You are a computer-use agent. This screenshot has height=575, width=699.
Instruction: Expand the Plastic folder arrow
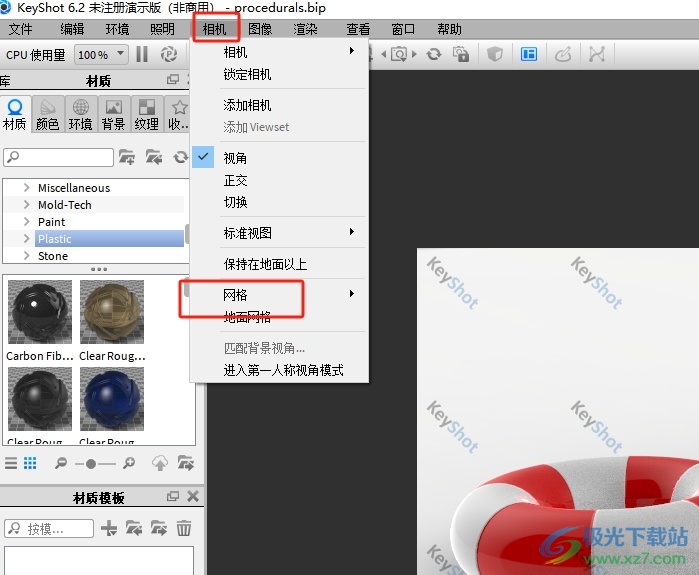coord(26,238)
